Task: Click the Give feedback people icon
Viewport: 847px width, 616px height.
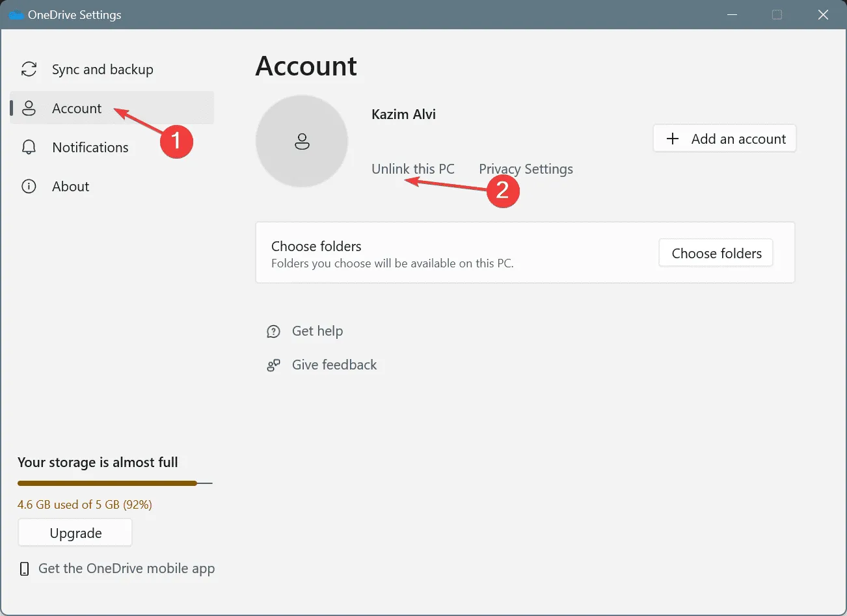Action: pos(273,366)
